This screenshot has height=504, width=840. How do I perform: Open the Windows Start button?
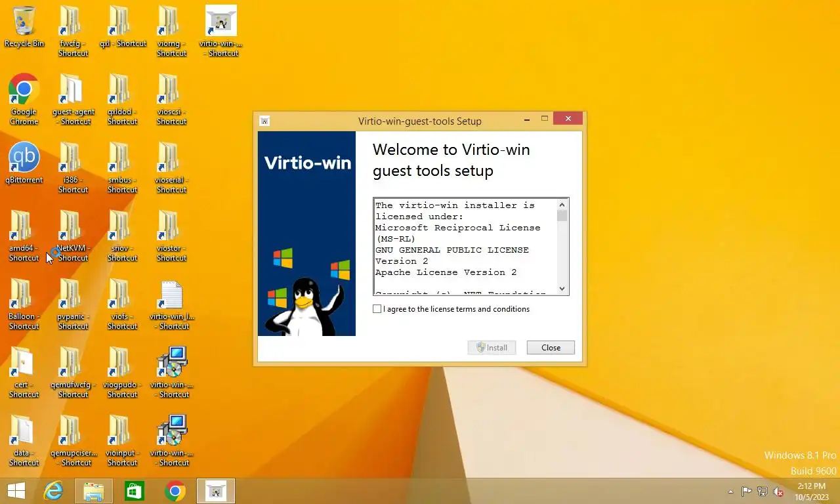[16, 491]
